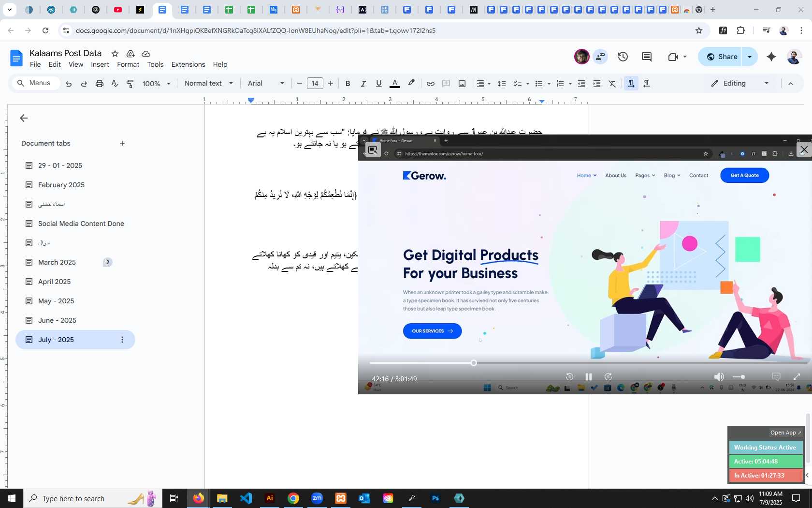Bookmark this page in Chrome
This screenshot has height=508, width=812.
pos(699,30)
